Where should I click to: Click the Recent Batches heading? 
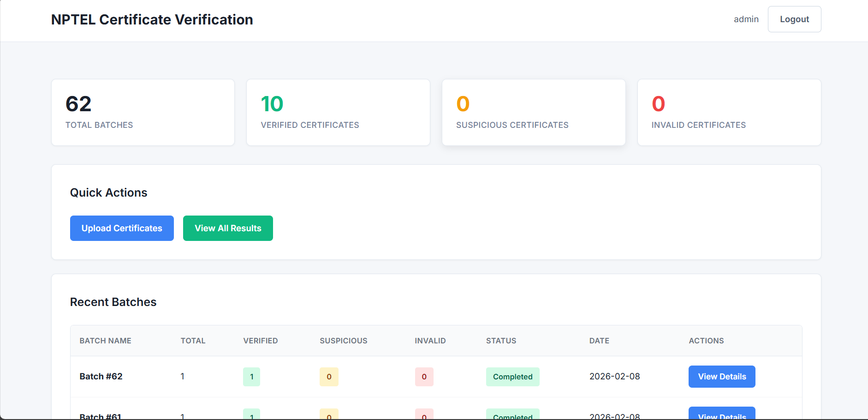coord(113,302)
